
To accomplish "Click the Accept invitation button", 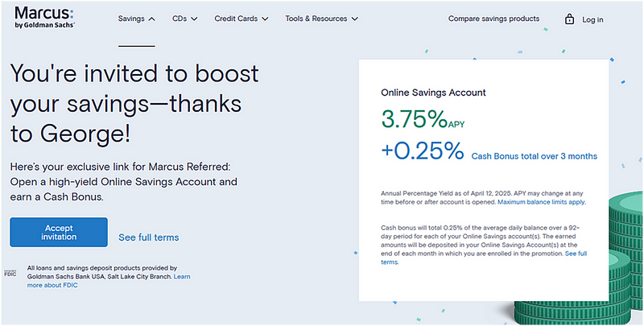I will pos(59,233).
